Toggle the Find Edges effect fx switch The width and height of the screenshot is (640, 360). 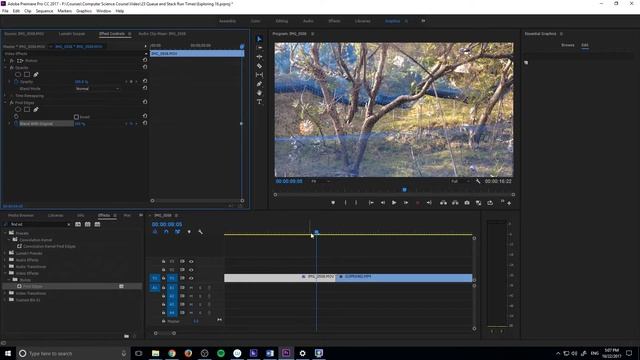(x=12, y=102)
